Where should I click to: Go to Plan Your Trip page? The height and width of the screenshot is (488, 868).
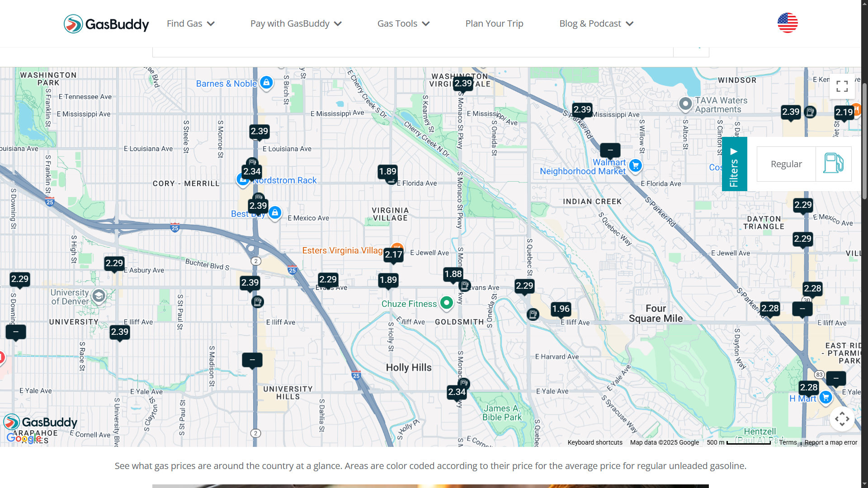tap(494, 23)
